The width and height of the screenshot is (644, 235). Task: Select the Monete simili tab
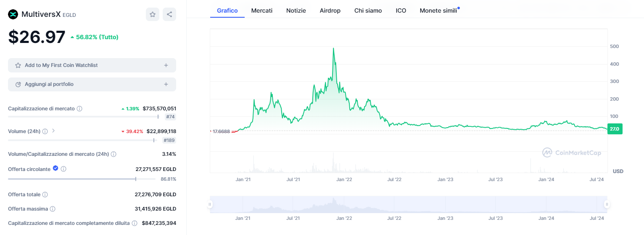point(438,11)
